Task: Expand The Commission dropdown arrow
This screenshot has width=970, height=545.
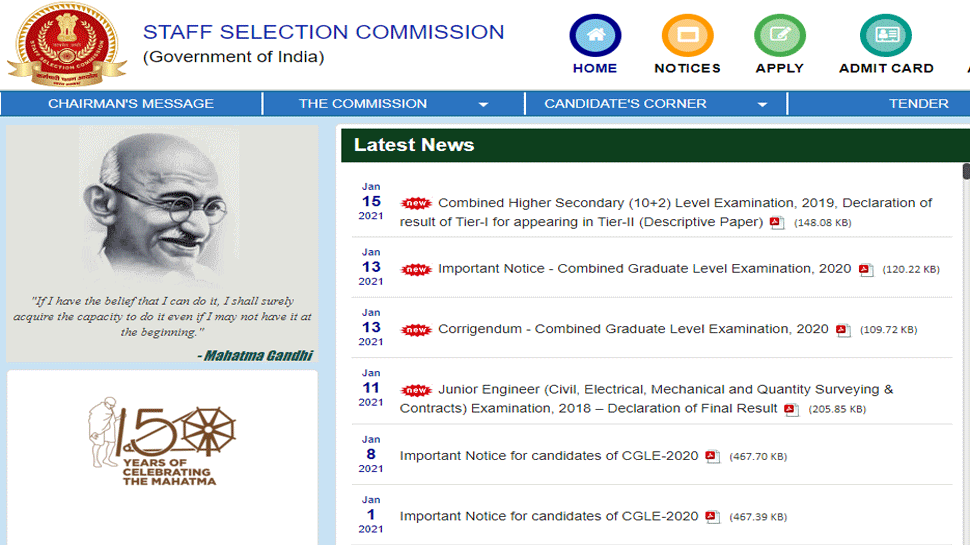Action: click(x=483, y=105)
